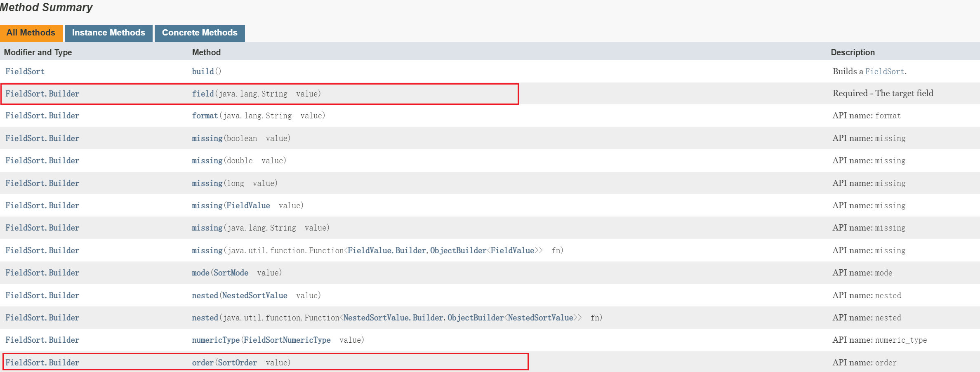This screenshot has width=980, height=372.
Task: Open the build() method link
Action: (x=203, y=71)
